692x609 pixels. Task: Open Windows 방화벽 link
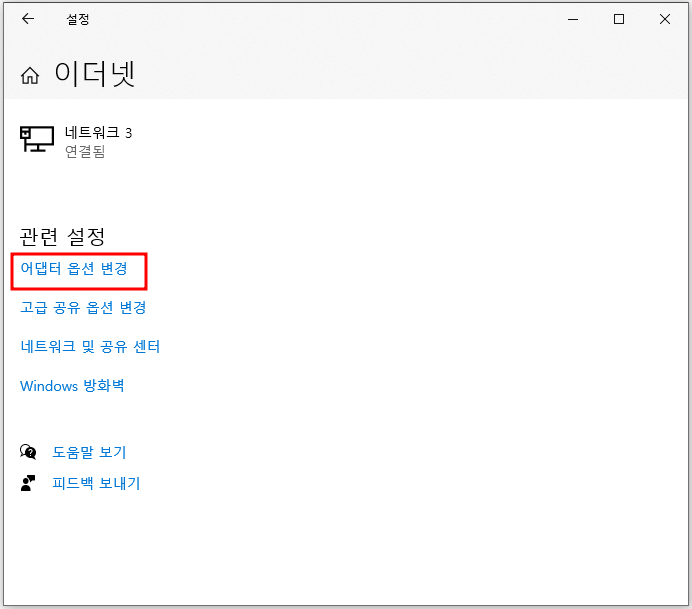click(72, 386)
